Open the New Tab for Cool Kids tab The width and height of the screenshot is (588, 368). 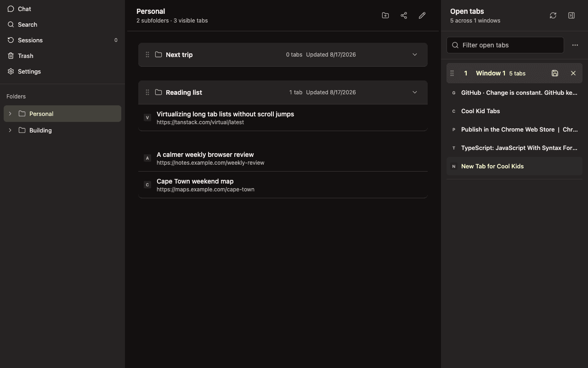click(514, 166)
